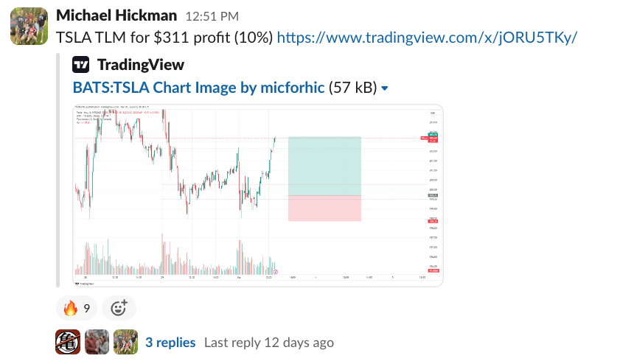
Task: Click the TradingView logo icon
Action: point(81,65)
